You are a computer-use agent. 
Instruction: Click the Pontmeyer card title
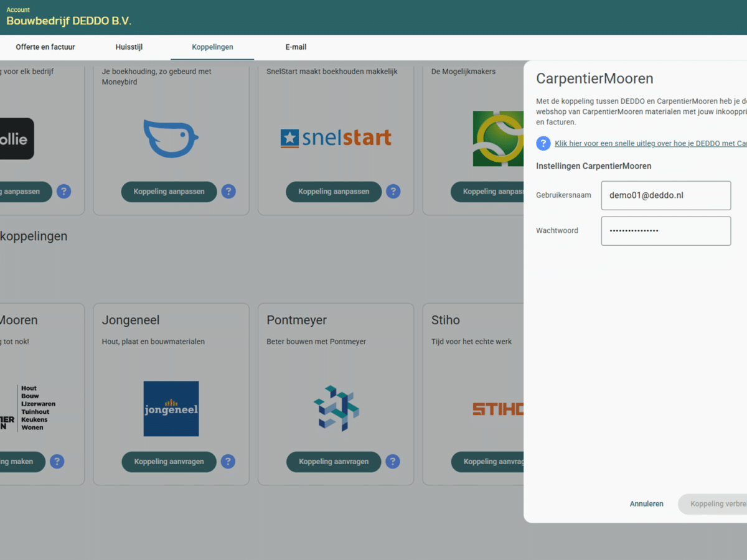pyautogui.click(x=297, y=320)
